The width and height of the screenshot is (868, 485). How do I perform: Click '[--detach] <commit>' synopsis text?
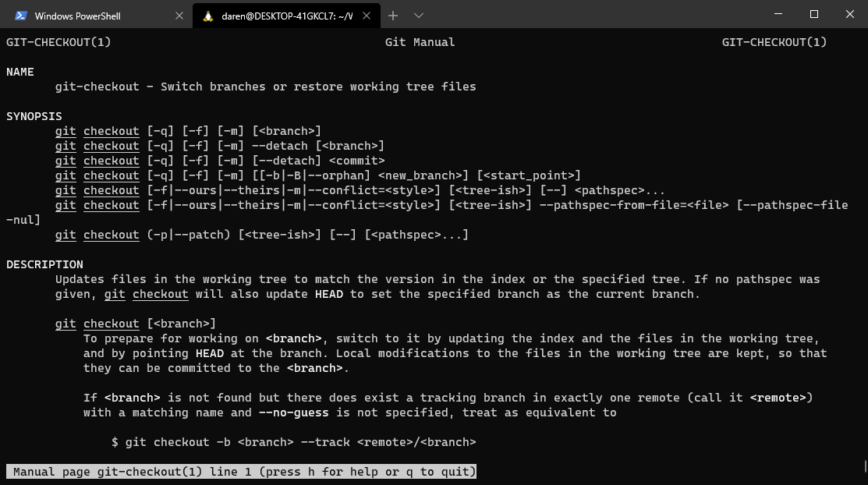(318, 161)
